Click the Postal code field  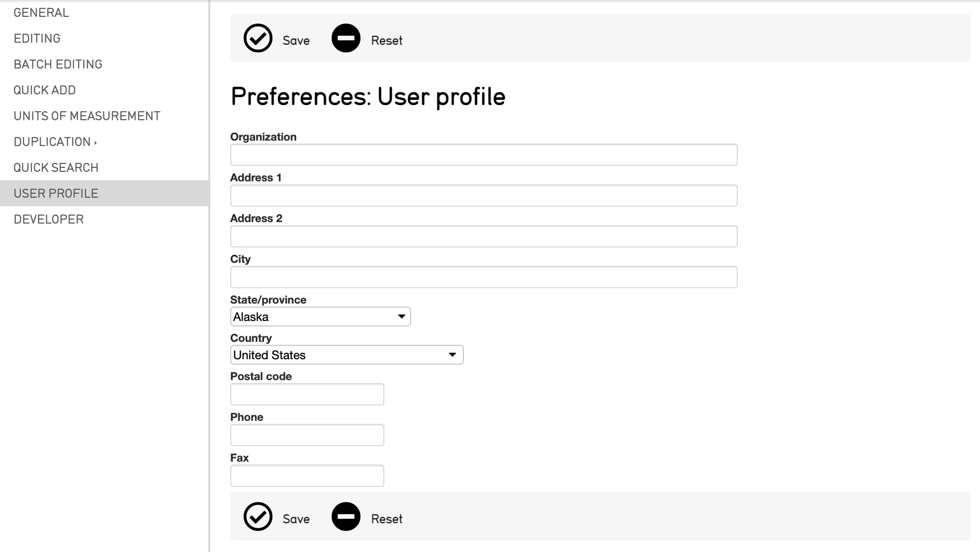tap(306, 394)
